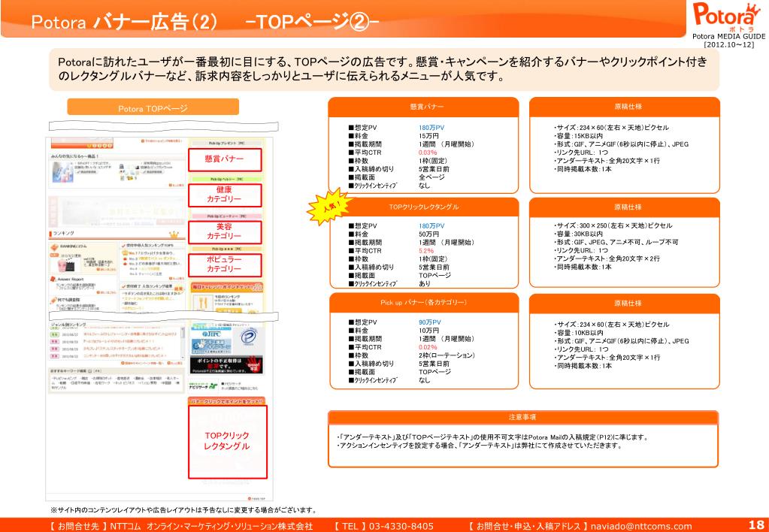The image size is (769, 532).
Task: Click the Pick up バナー(各カテゴリー) panel header
Action: [423, 303]
